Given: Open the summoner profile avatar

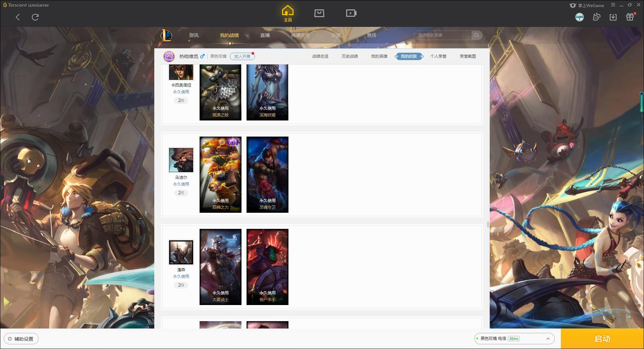Looking at the screenshot, I should 169,56.
